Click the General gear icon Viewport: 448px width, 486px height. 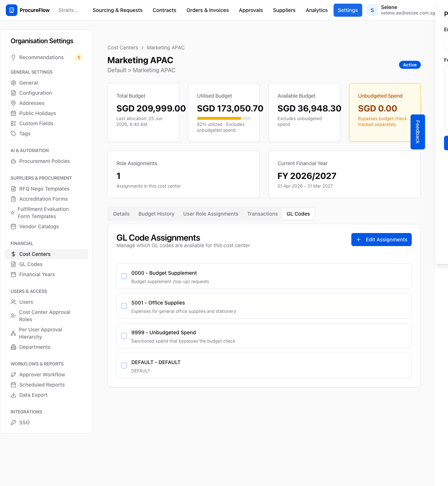(x=13, y=83)
